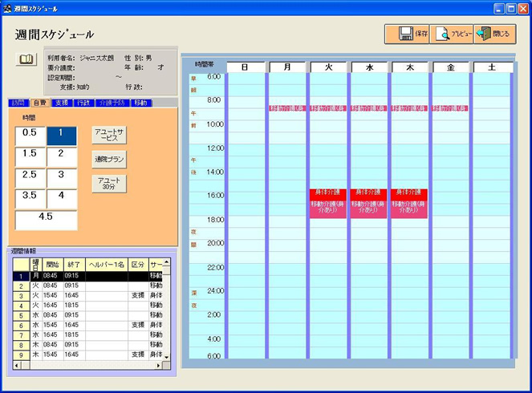
Task: Select the 2.5 hour time option
Action: coord(30,175)
